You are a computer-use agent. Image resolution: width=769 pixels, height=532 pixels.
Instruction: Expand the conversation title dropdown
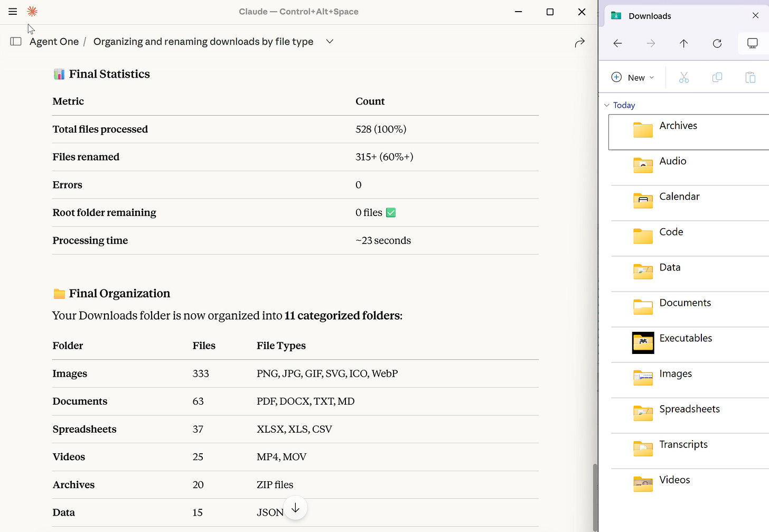(329, 41)
